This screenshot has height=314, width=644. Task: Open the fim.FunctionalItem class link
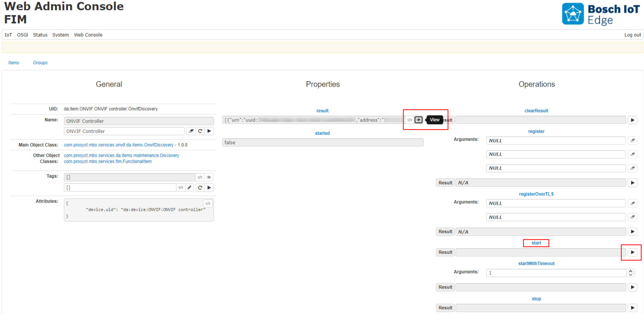[108, 161]
